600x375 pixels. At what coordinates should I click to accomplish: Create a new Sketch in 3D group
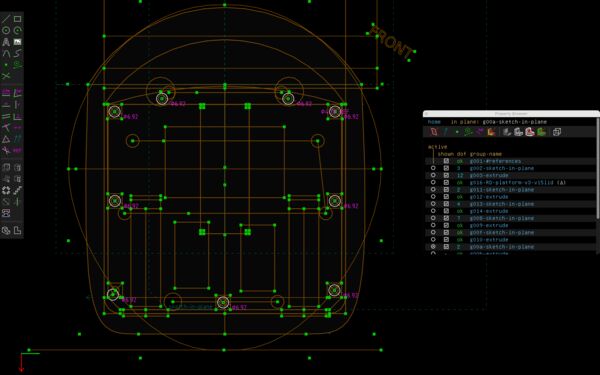pyautogui.click(x=17, y=202)
